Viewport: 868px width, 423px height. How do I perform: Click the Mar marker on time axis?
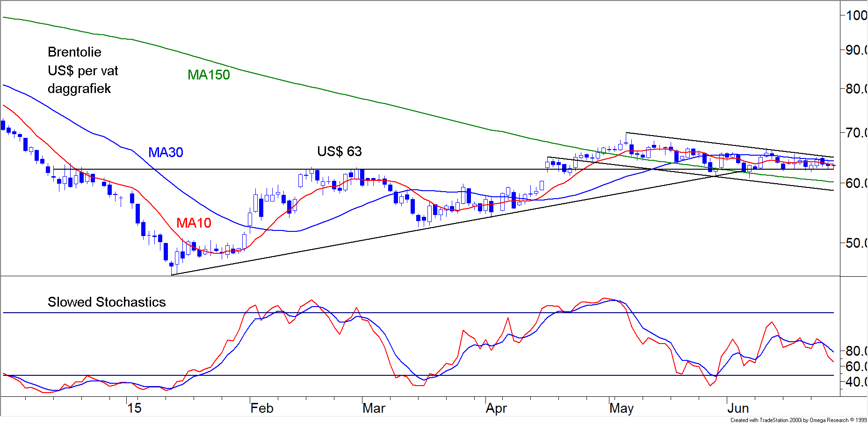[x=374, y=408]
